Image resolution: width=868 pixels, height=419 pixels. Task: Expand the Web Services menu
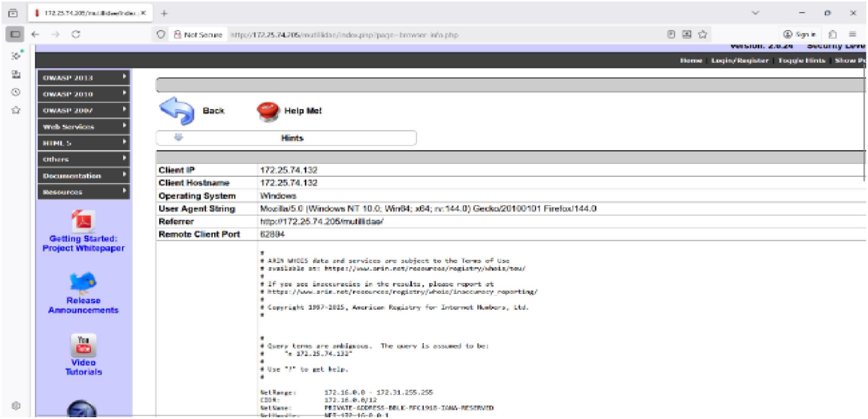coord(84,127)
